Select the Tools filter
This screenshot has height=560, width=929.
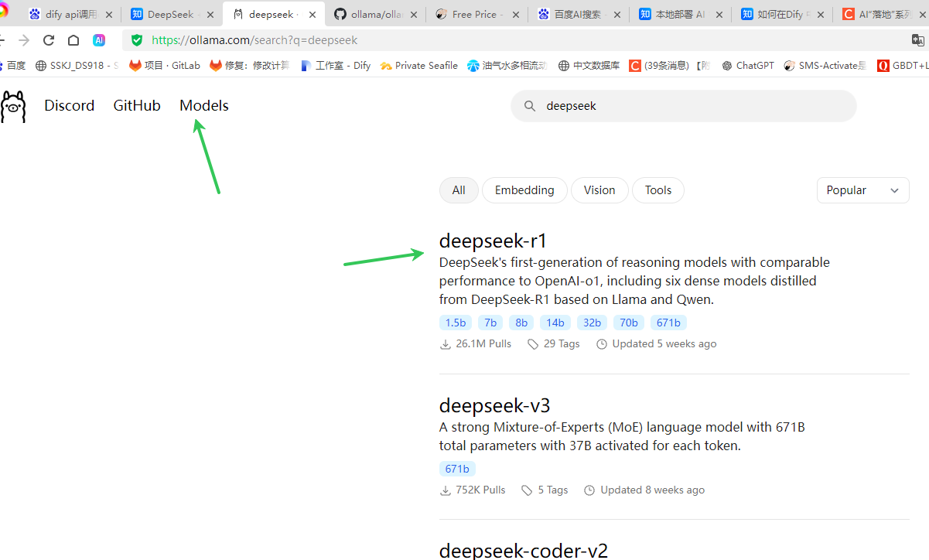(x=658, y=190)
